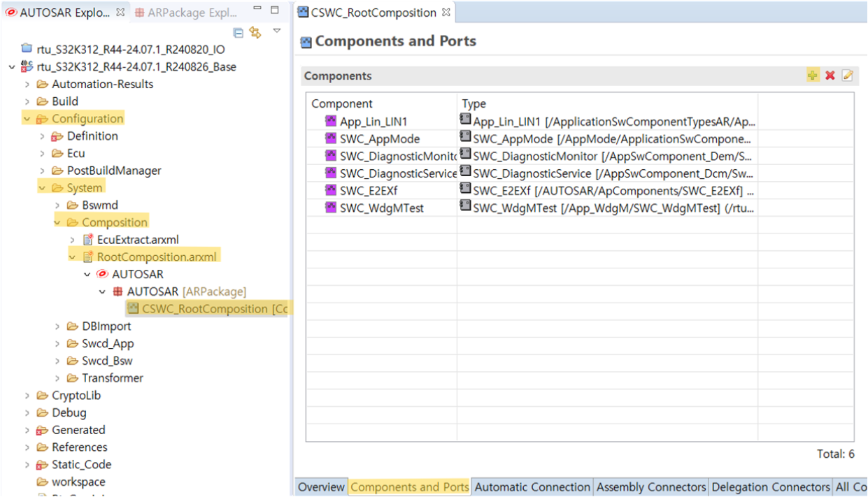The height and width of the screenshot is (497, 868).
Task: Select the References folder
Action: click(79, 447)
